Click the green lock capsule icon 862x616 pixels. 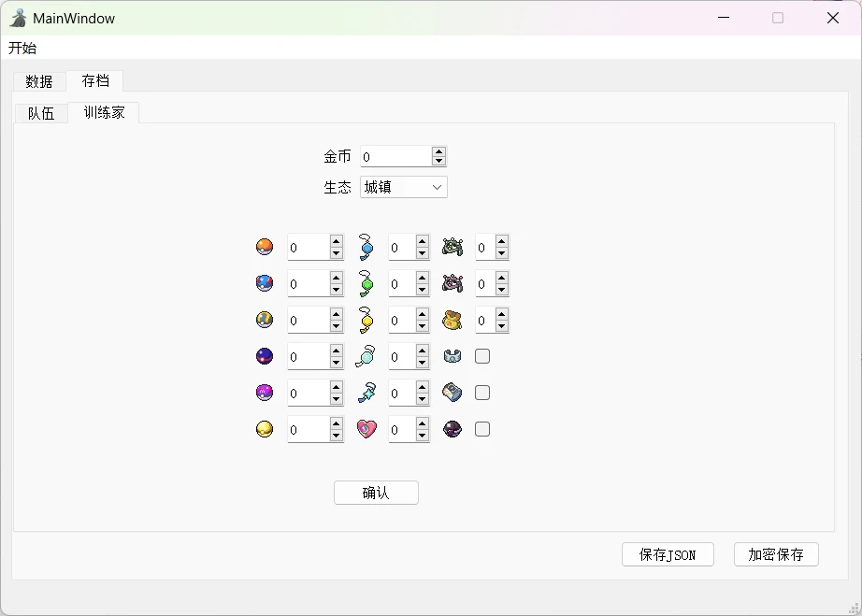point(453,247)
